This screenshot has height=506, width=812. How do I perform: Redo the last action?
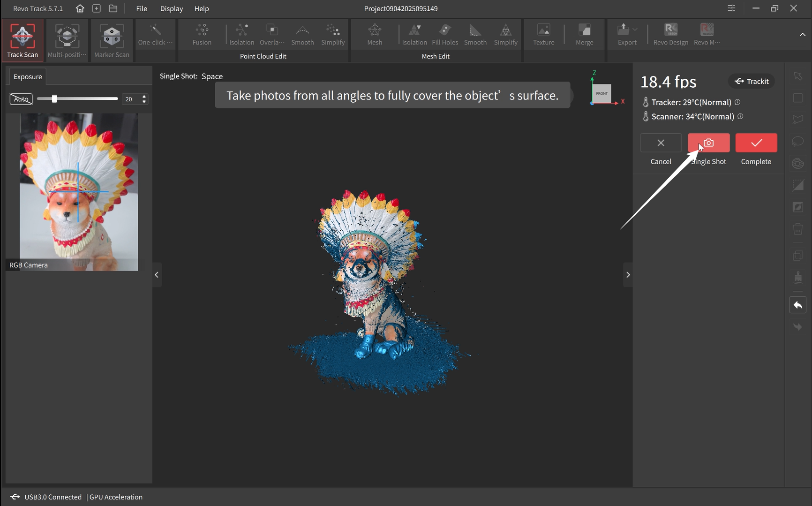pos(798,327)
